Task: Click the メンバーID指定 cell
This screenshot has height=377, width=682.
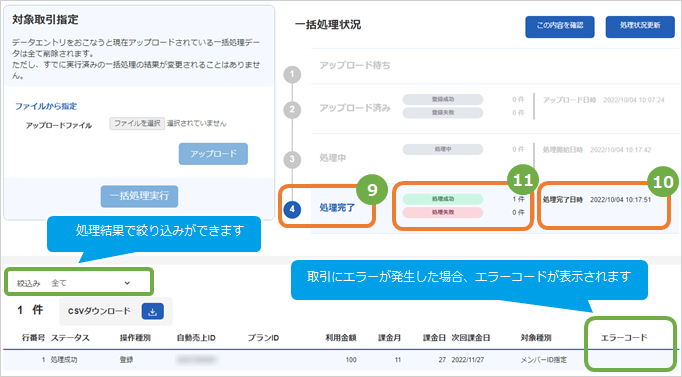Action: tap(544, 360)
